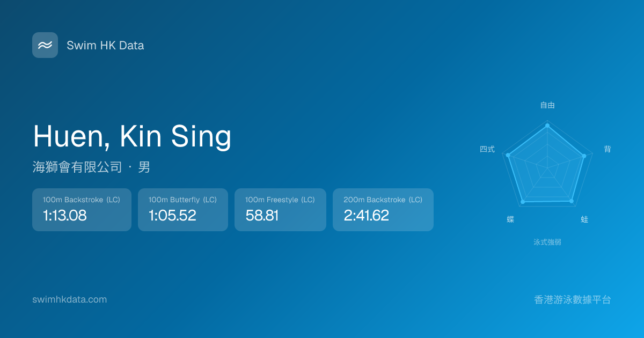Viewport: 644px width, 338px height.
Task: Click the backstroke data point on the radar
Action: (x=584, y=156)
